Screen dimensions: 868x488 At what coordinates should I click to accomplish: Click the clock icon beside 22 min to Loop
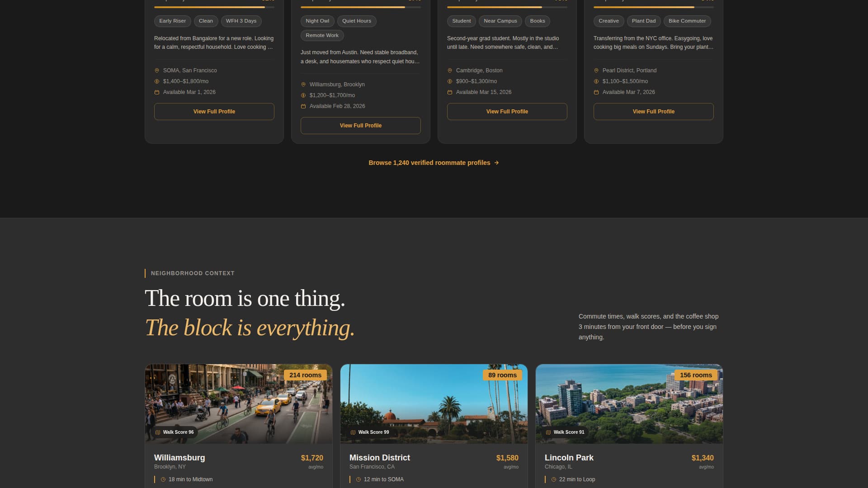coord(554,479)
